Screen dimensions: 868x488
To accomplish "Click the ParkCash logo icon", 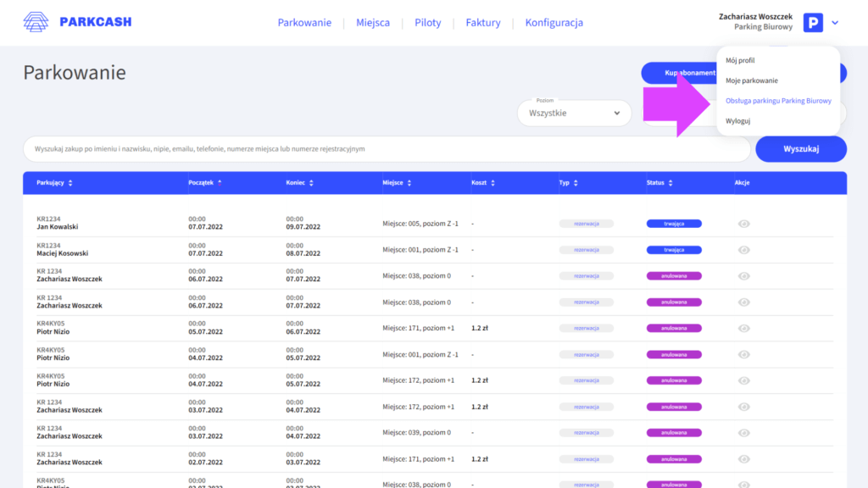I will click(x=36, y=22).
